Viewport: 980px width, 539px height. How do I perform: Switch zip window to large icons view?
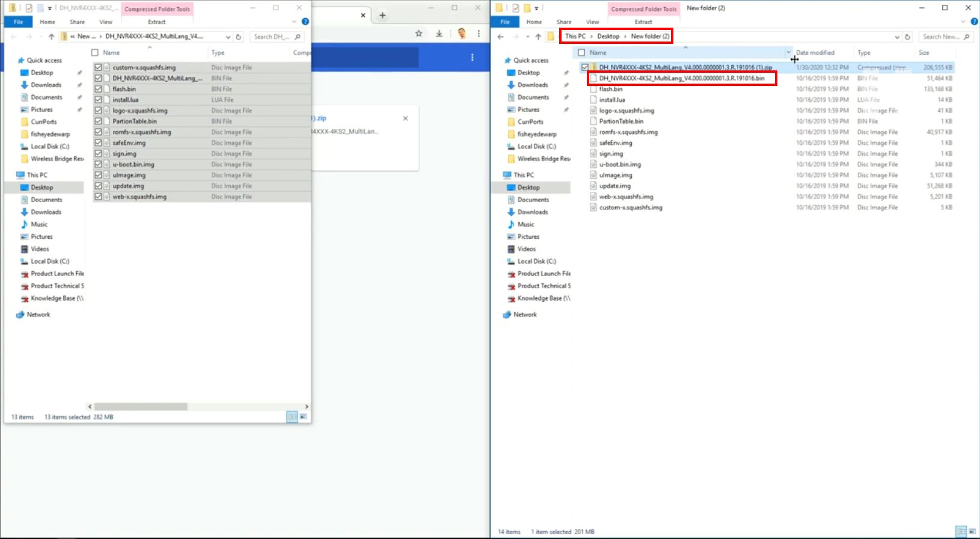point(304,417)
